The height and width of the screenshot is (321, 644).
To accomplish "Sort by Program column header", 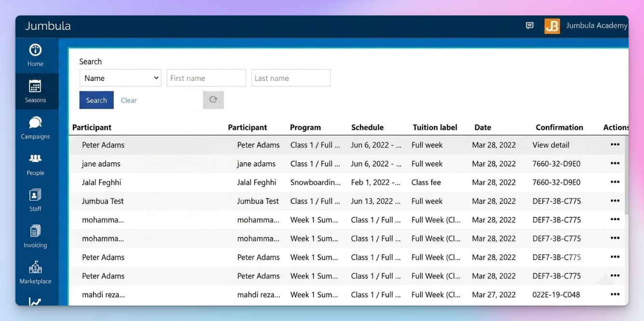I will tap(305, 127).
